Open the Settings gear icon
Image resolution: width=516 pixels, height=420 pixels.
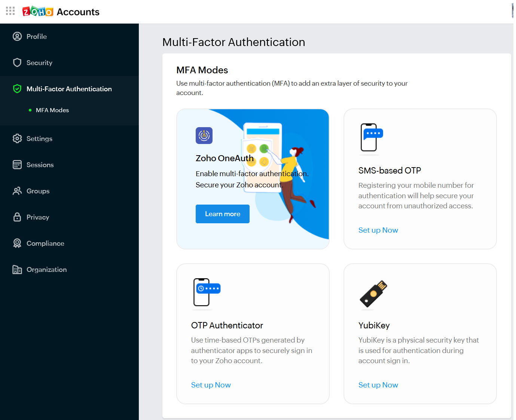(17, 138)
